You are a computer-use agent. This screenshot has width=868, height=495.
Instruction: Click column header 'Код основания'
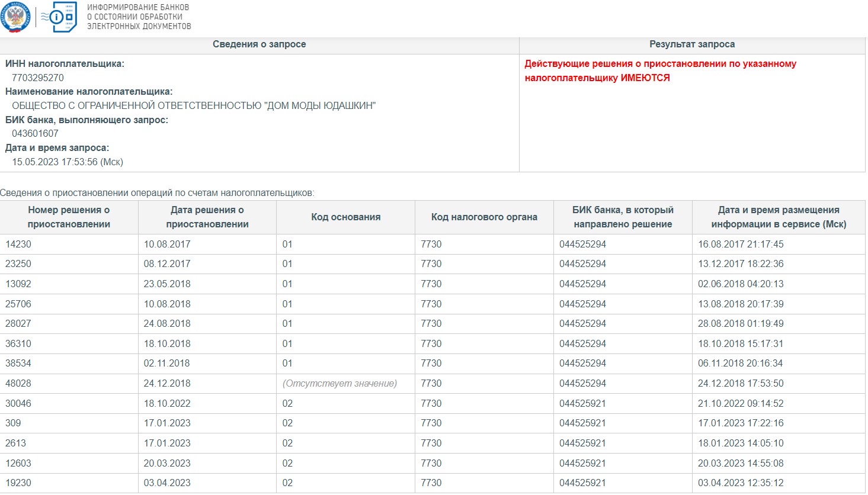[x=346, y=217]
